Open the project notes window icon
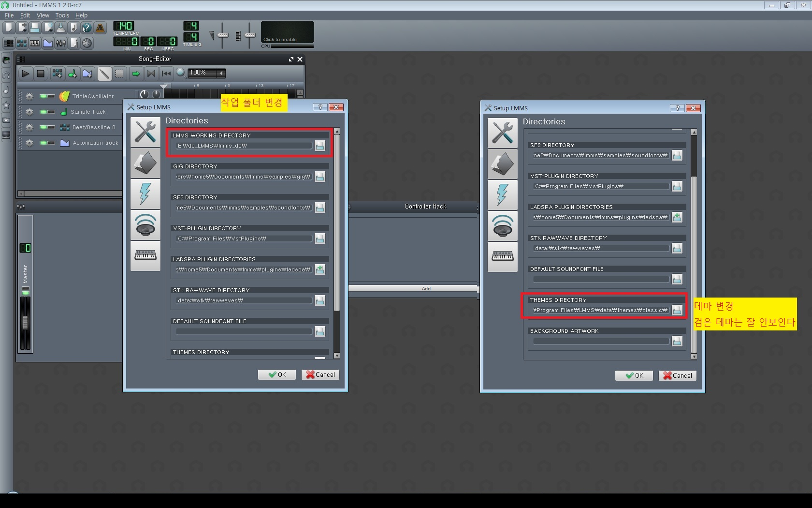This screenshot has height=508, width=812. tap(74, 43)
